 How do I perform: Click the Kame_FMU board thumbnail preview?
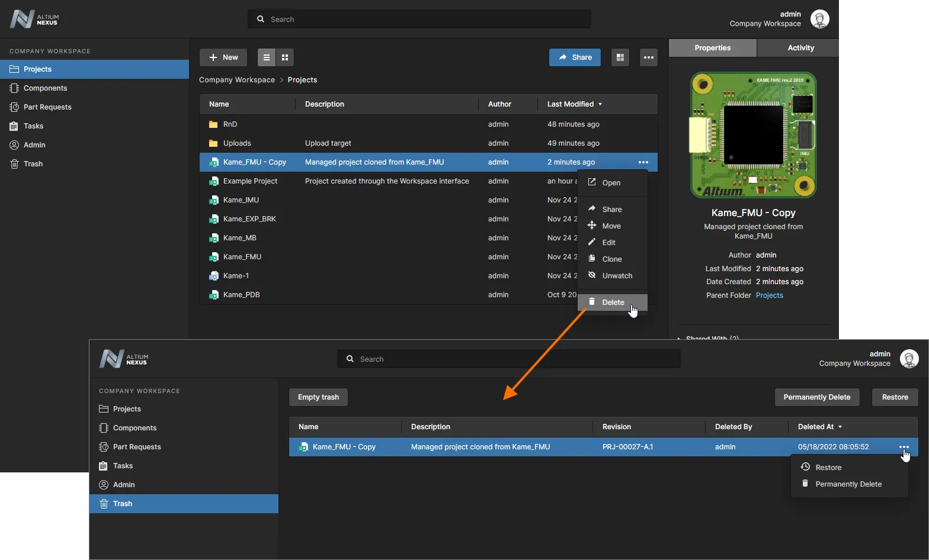click(x=753, y=135)
